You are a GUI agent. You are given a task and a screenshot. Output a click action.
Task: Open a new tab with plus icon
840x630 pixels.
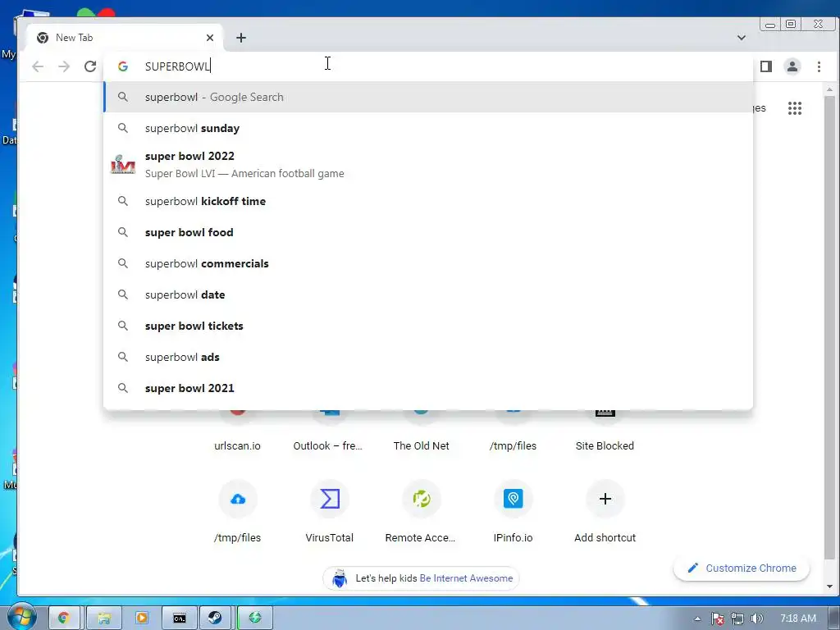[x=241, y=38]
